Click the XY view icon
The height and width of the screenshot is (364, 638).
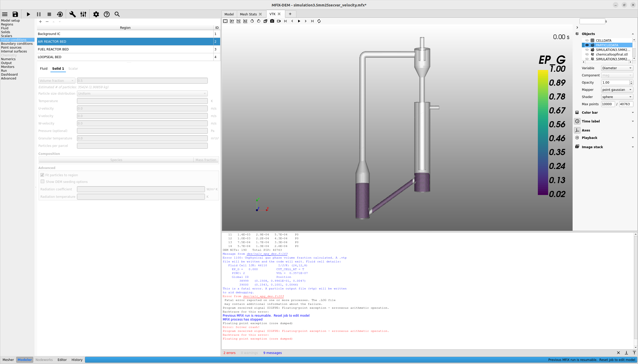point(232,21)
